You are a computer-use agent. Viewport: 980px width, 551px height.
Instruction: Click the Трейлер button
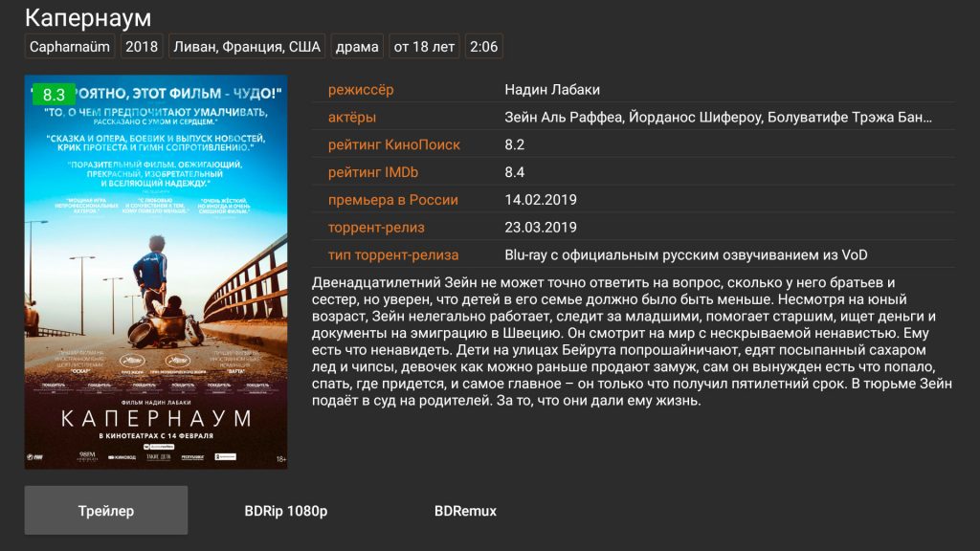tap(105, 511)
